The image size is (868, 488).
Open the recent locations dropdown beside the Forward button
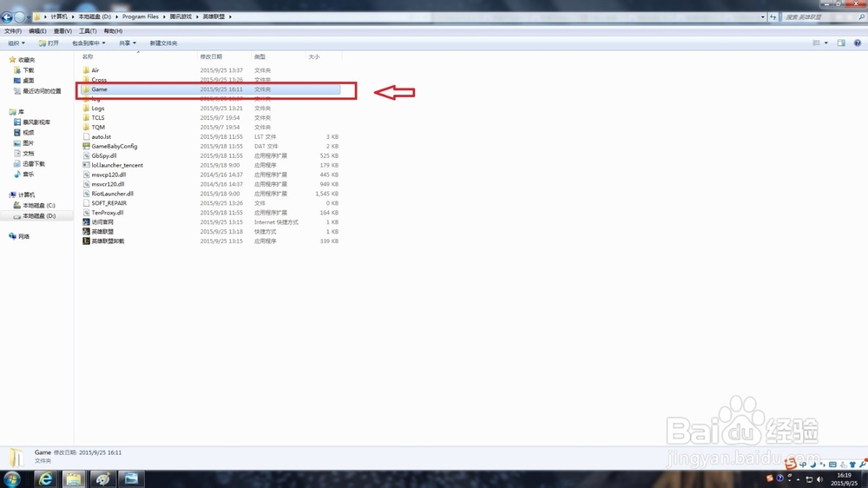[29, 17]
